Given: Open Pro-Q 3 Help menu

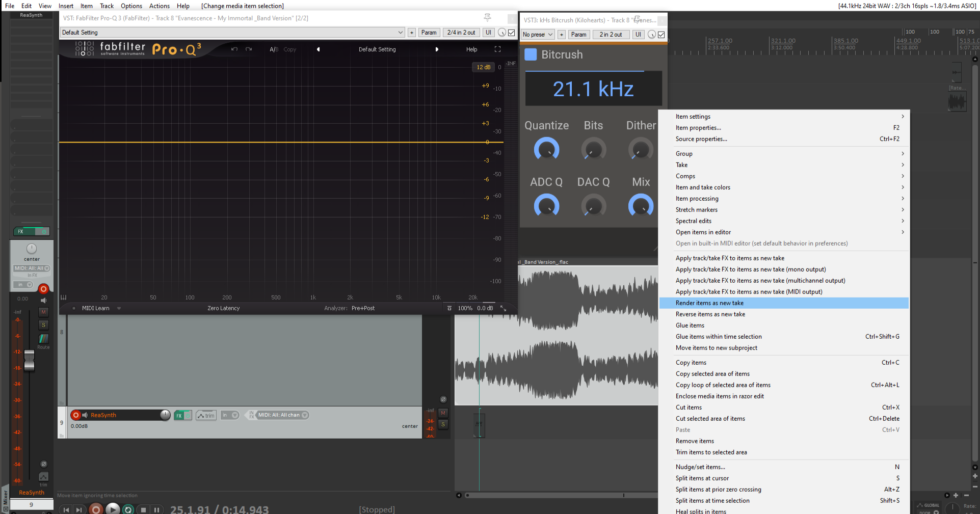Looking at the screenshot, I should click(x=472, y=49).
